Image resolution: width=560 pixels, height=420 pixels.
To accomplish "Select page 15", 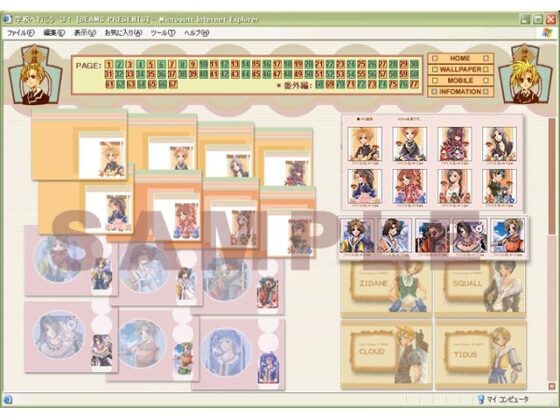I will pos(256,65).
